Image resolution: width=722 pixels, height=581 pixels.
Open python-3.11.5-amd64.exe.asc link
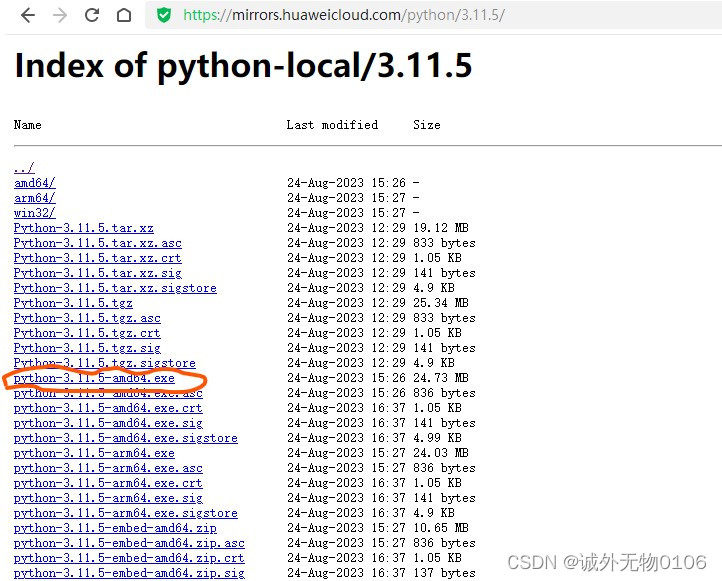pyautogui.click(x=108, y=393)
